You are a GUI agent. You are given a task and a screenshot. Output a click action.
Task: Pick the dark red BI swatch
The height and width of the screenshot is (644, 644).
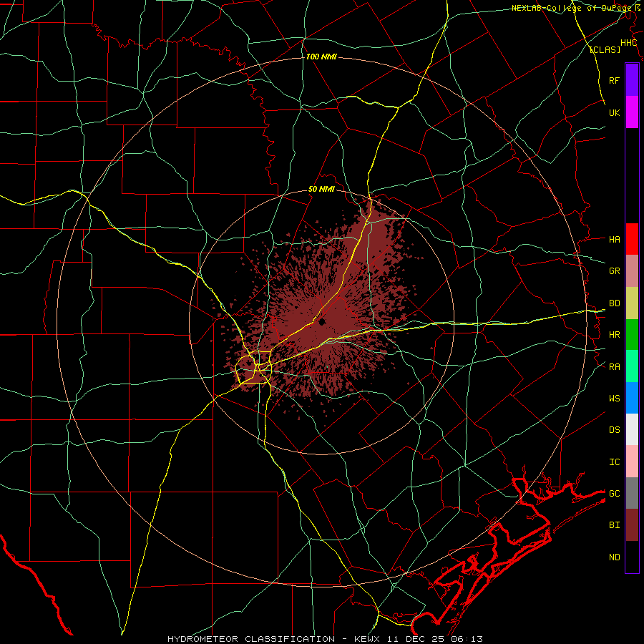pyautogui.click(x=632, y=525)
